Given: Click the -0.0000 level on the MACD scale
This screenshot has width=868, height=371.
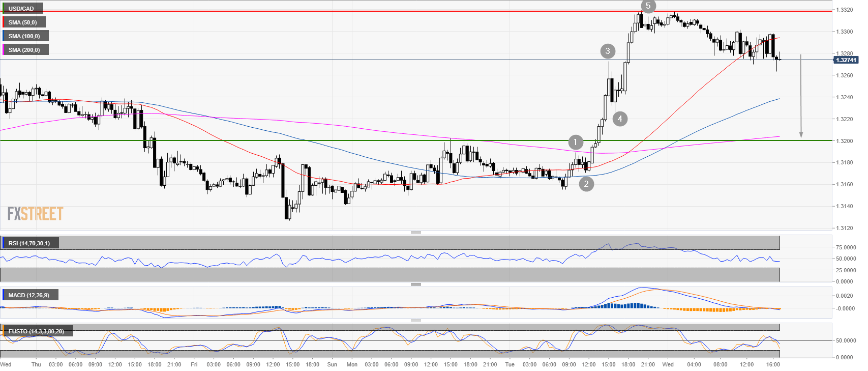Looking at the screenshot, I should pos(846,308).
